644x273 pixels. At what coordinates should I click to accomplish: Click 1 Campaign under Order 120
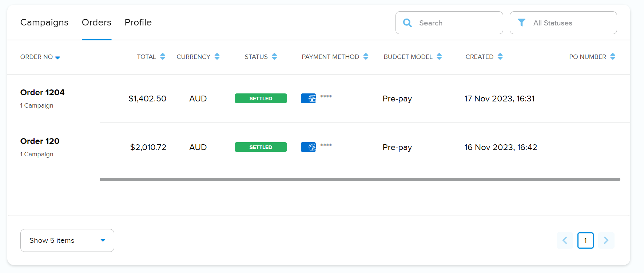coord(37,154)
